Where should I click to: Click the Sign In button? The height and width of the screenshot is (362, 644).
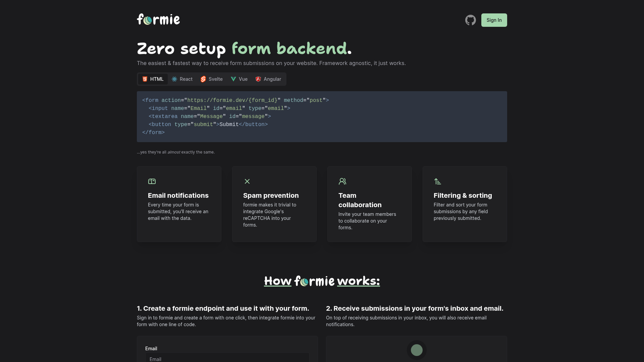[494, 20]
